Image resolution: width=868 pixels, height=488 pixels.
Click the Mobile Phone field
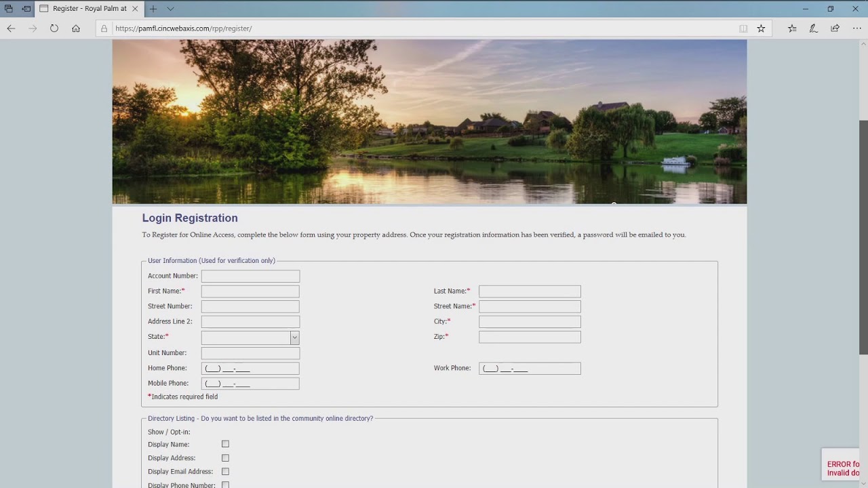tap(250, 384)
